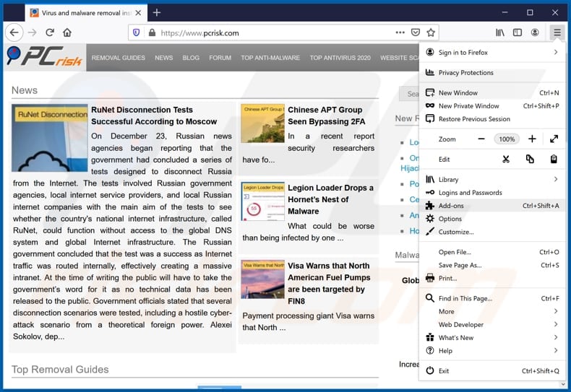Select Save Page As...
Viewport: 571px width, 392px height.
click(492, 265)
